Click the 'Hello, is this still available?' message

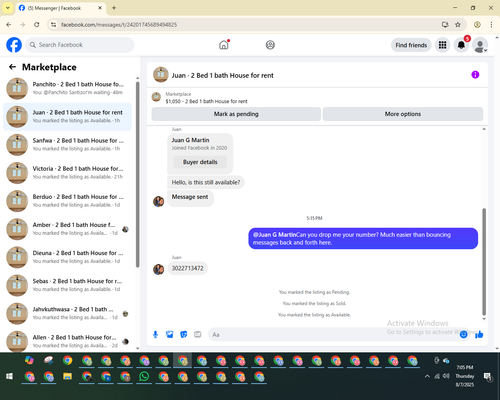coord(206,182)
